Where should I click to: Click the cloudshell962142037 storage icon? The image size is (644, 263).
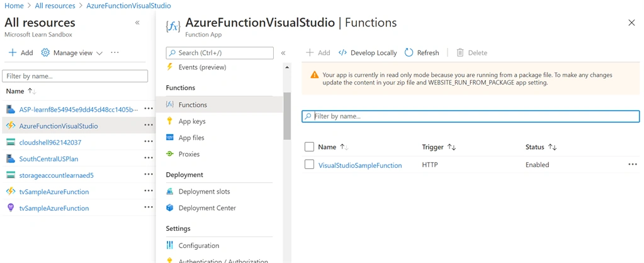[x=11, y=143]
